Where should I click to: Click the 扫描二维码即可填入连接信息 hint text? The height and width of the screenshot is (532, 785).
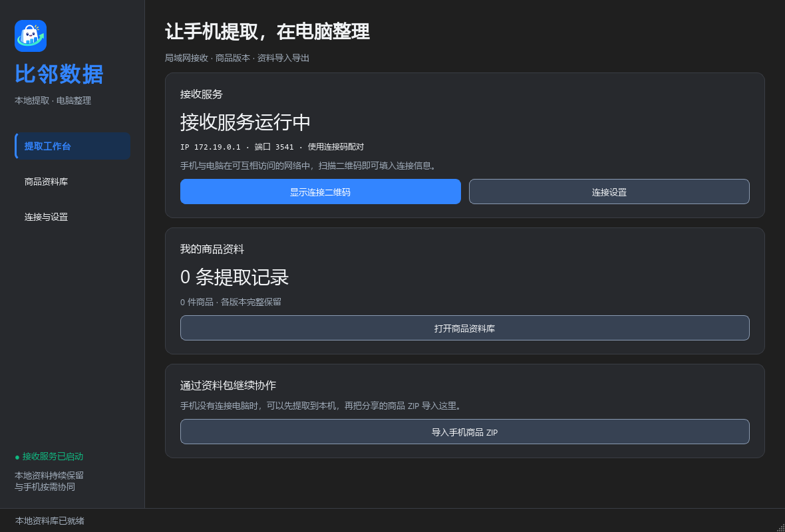click(309, 166)
